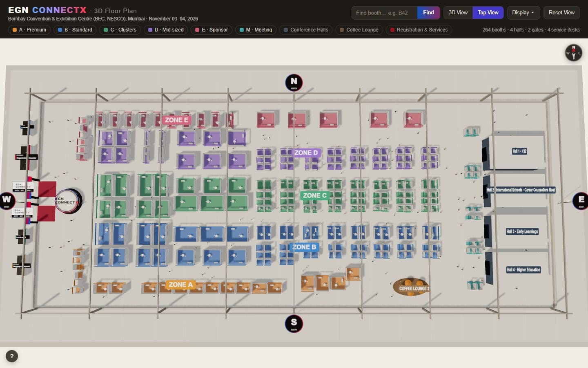
Task: Toggle the Conference Halls legend filter
Action: (306, 30)
